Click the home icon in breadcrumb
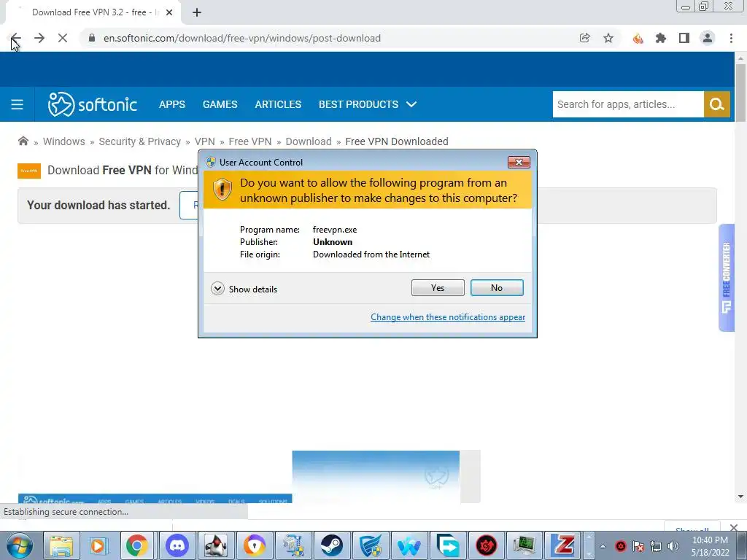Viewport: 747px width, 560px height. click(23, 141)
